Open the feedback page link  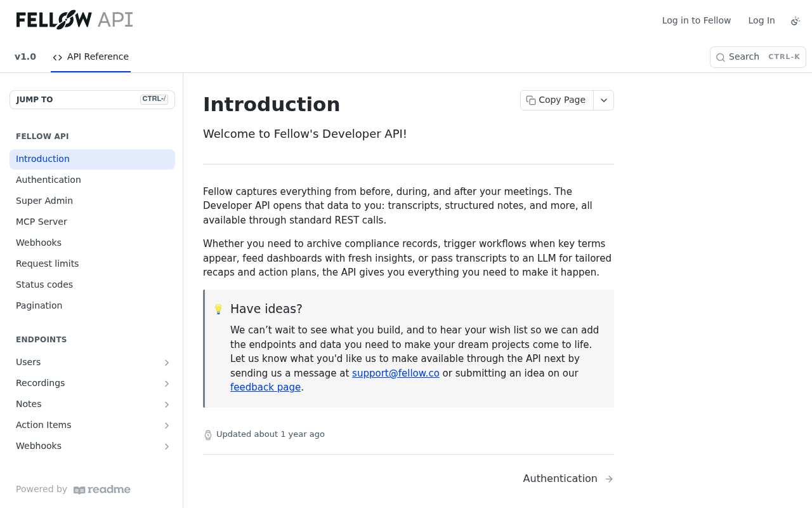coord(265,387)
